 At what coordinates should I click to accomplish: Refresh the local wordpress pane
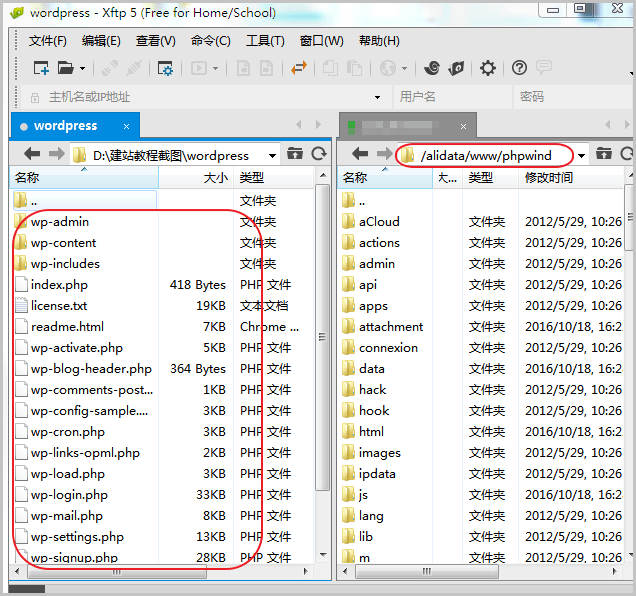pos(319,154)
